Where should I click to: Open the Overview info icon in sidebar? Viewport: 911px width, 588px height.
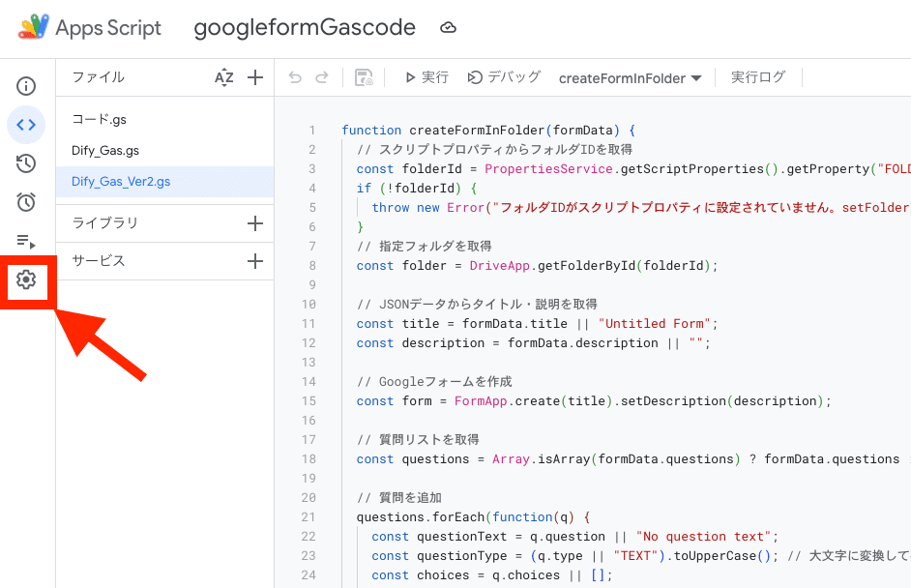(x=25, y=86)
